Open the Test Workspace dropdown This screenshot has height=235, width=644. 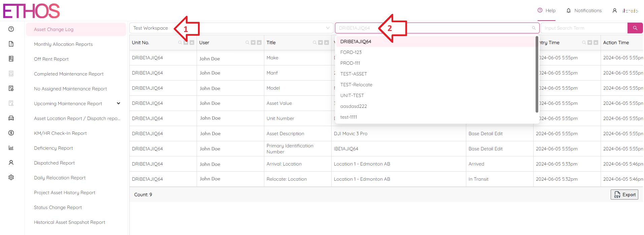click(x=231, y=28)
